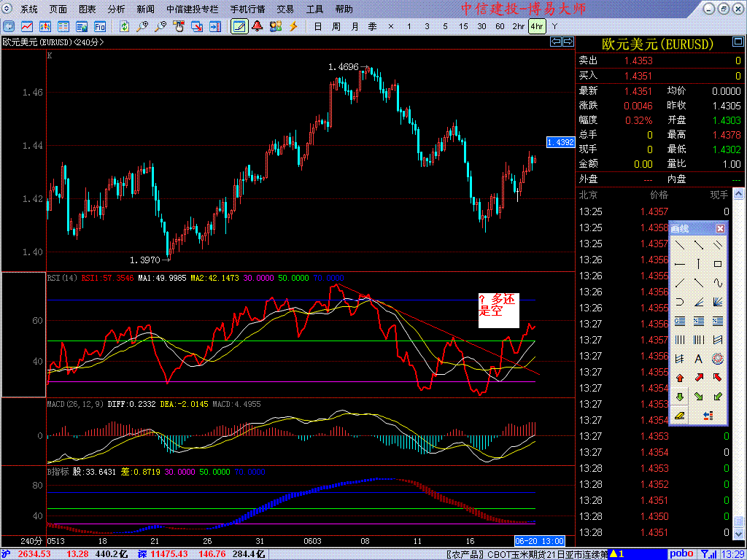Click the tick list scroll up arrow

pyautogui.click(x=738, y=194)
